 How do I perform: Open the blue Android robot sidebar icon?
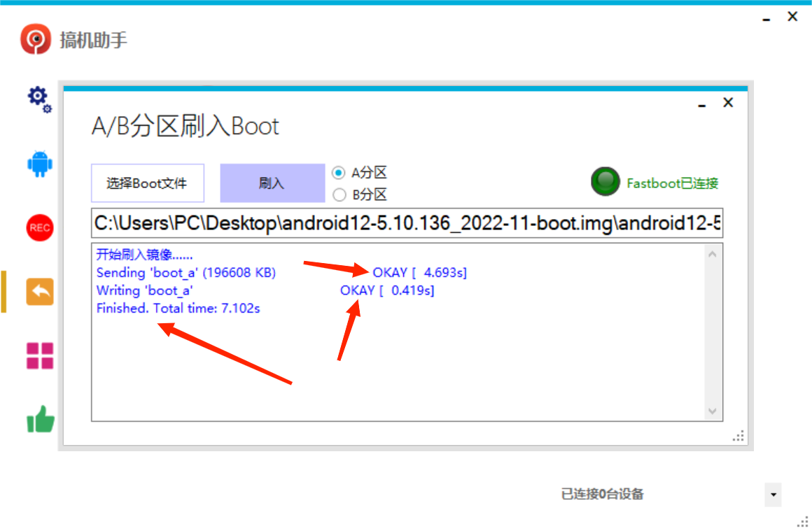[x=39, y=164]
